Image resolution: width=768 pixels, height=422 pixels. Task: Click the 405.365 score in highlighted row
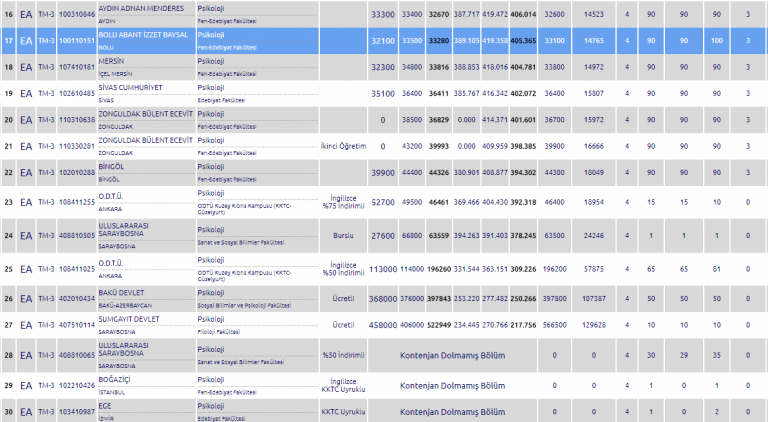522,43
